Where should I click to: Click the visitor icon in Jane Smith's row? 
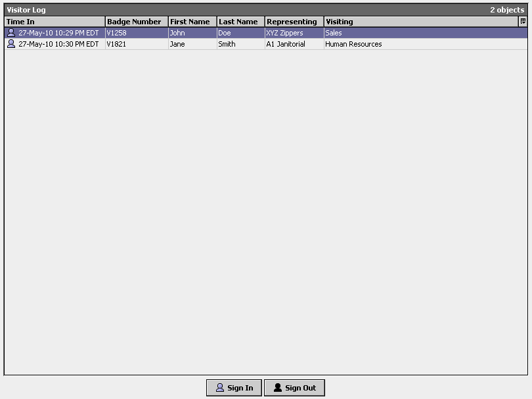pos(11,44)
